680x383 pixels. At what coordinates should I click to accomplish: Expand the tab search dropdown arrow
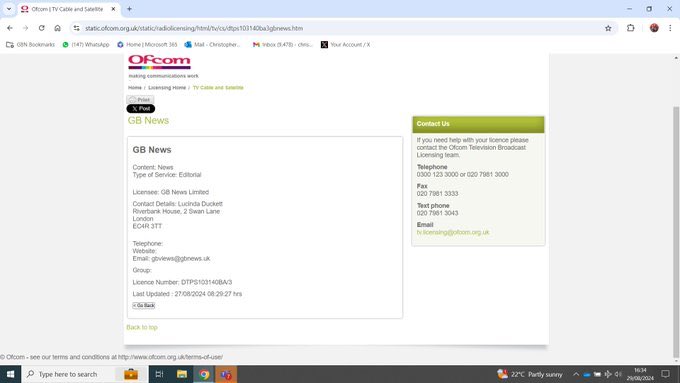pos(9,9)
